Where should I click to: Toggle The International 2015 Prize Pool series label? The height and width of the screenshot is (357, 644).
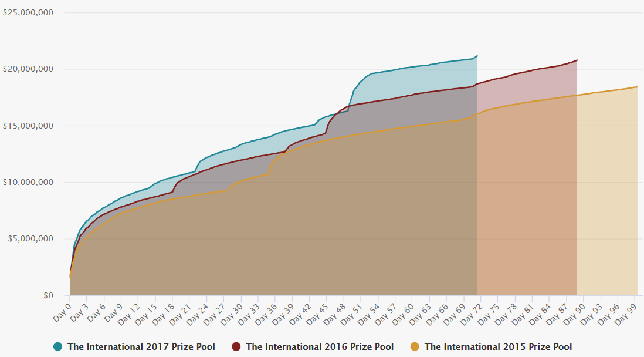tap(498, 347)
